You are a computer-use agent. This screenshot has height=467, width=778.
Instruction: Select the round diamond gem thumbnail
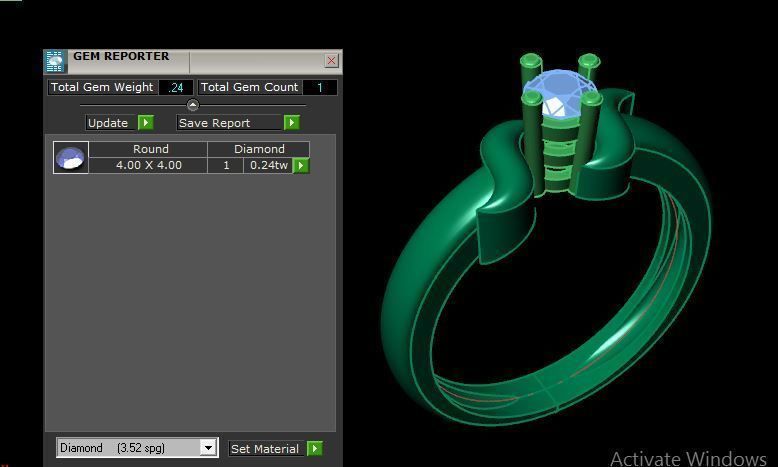point(70,157)
